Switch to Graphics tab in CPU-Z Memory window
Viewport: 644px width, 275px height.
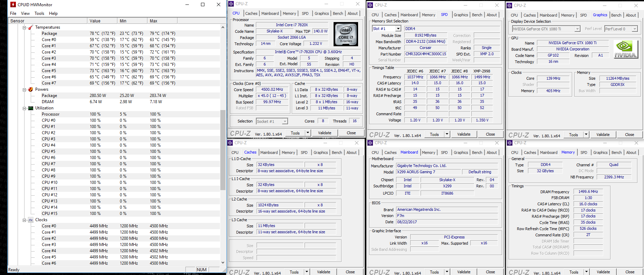tap(600, 153)
